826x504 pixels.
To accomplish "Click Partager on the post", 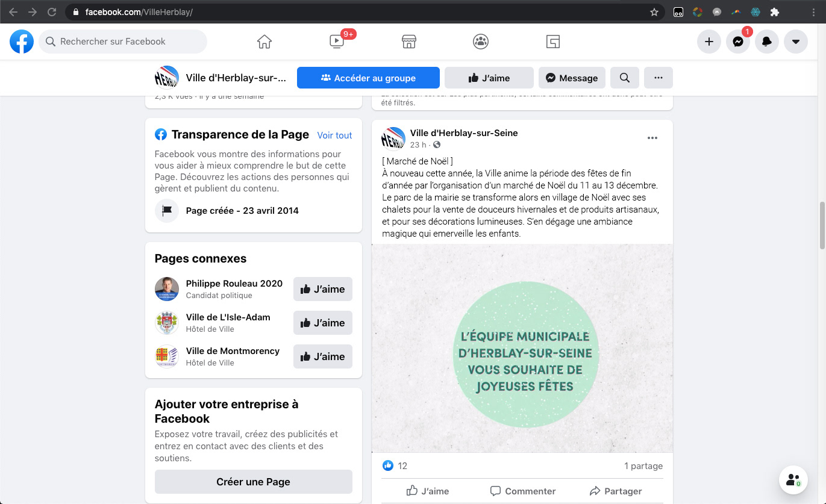I will point(616,491).
